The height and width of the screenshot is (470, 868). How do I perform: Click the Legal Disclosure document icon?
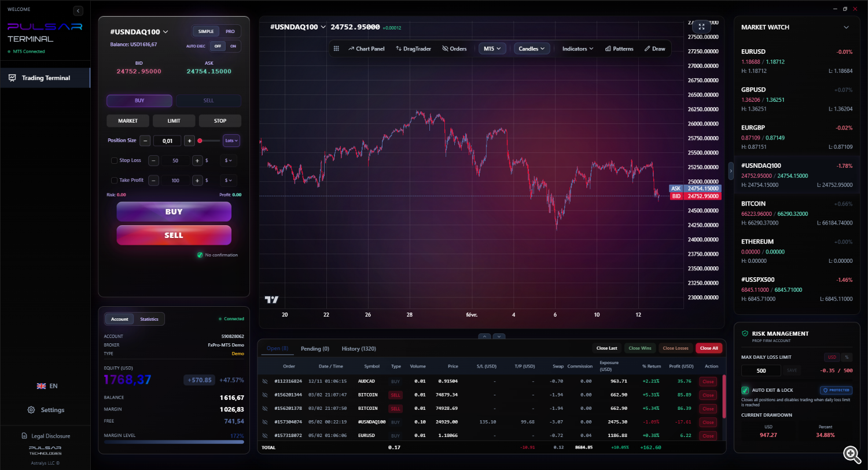[24, 436]
